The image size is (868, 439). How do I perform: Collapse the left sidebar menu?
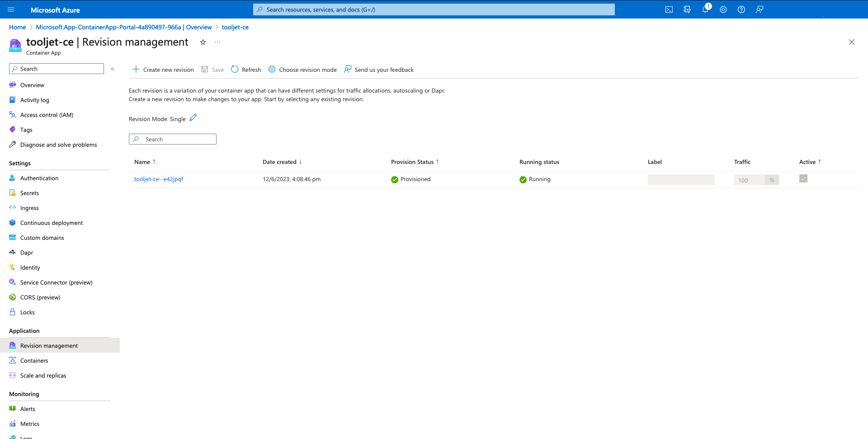(113, 69)
